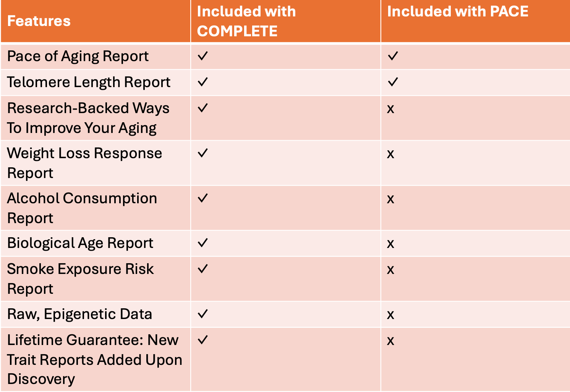This screenshot has height=392, width=570.
Task: Click the PACE x mark for Smoke Exposure Risk Report
Action: 390,270
